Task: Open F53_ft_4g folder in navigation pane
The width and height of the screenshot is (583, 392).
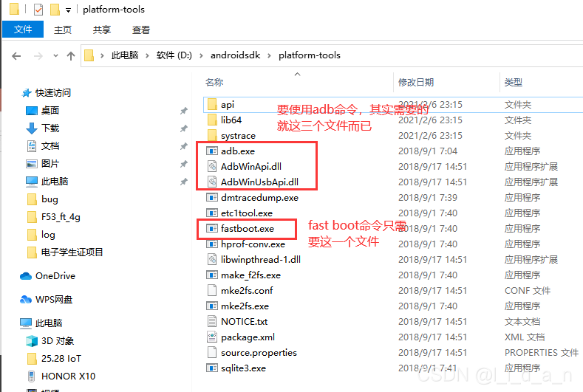Action: tap(61, 217)
